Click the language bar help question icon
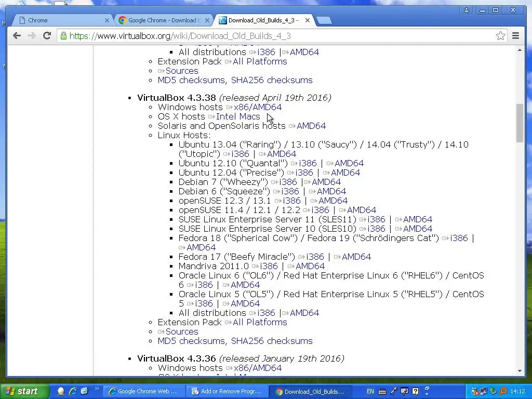 click(x=415, y=392)
